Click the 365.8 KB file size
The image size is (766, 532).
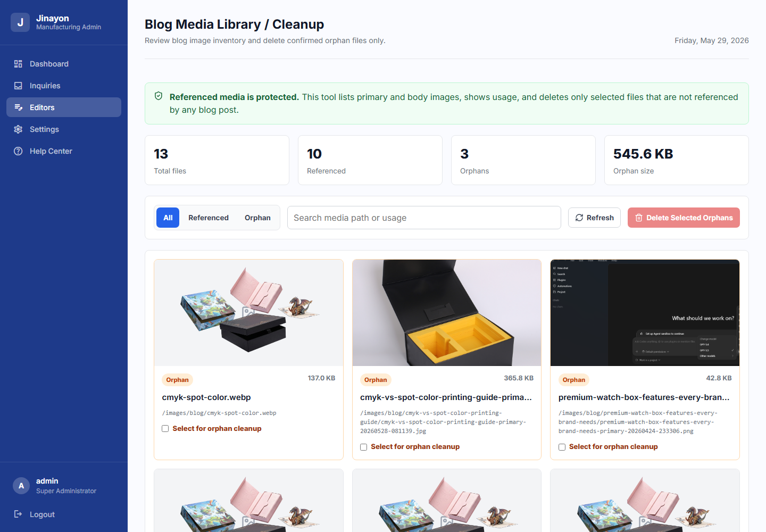click(x=519, y=378)
